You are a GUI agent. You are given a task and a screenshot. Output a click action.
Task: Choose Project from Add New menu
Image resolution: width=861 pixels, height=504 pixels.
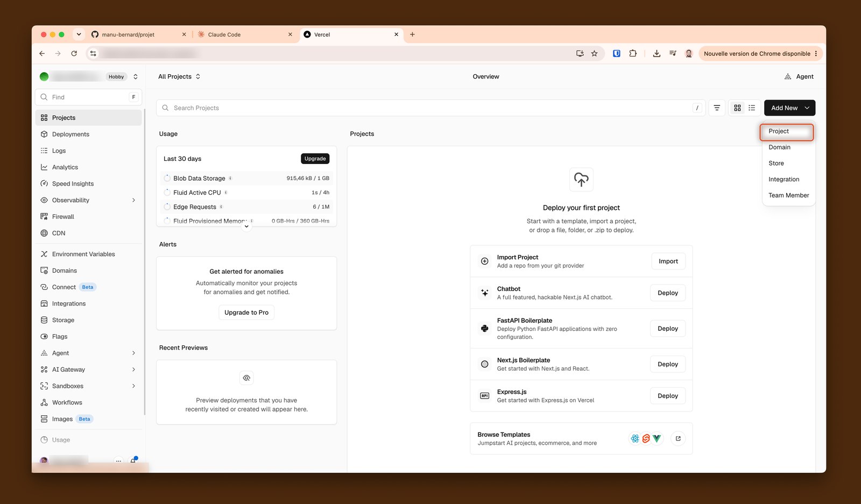point(787,131)
